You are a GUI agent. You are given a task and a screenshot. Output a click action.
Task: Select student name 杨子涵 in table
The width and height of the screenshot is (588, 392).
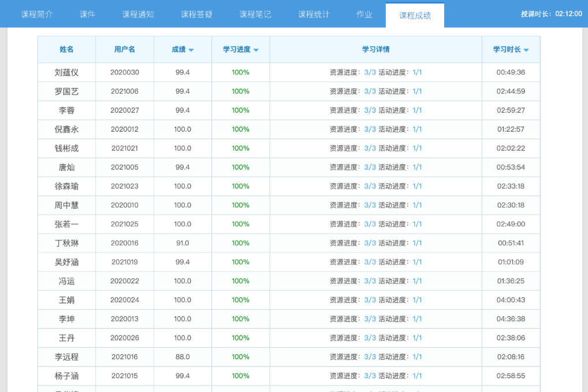[x=66, y=376]
